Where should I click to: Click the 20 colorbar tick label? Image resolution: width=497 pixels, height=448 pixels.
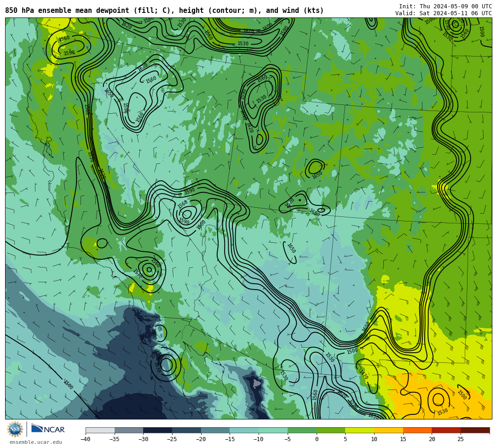432,439
